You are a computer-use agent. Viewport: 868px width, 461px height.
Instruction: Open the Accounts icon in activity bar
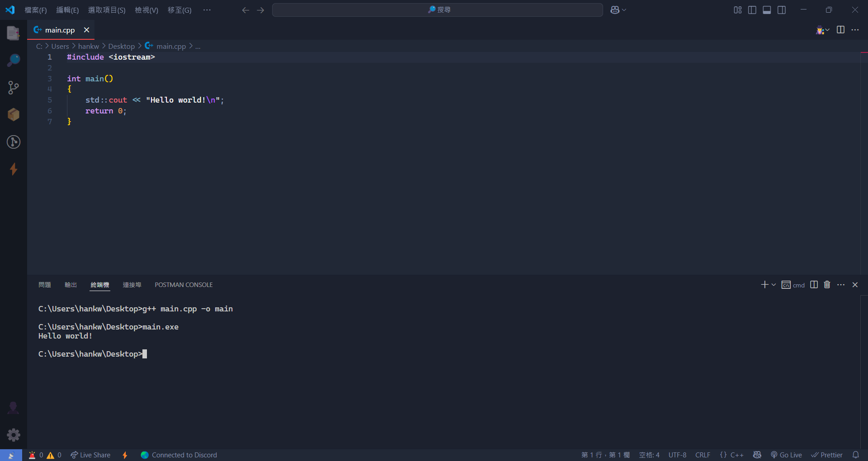[x=14, y=408]
